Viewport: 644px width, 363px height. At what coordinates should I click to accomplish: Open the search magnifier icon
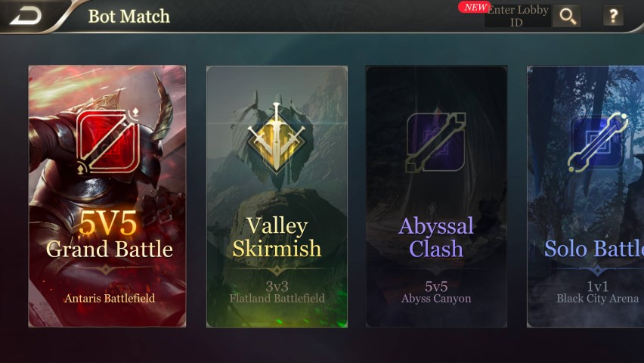(x=567, y=16)
